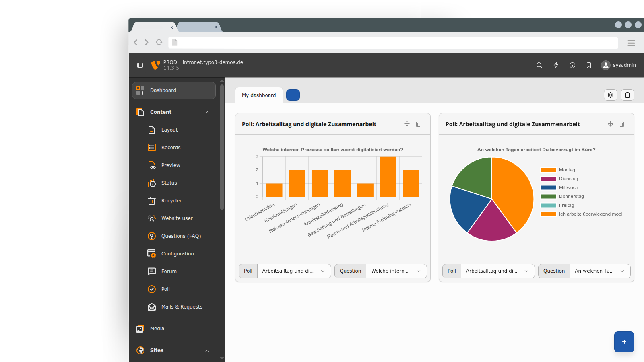Toggle Donnerstag legend entry

562,196
